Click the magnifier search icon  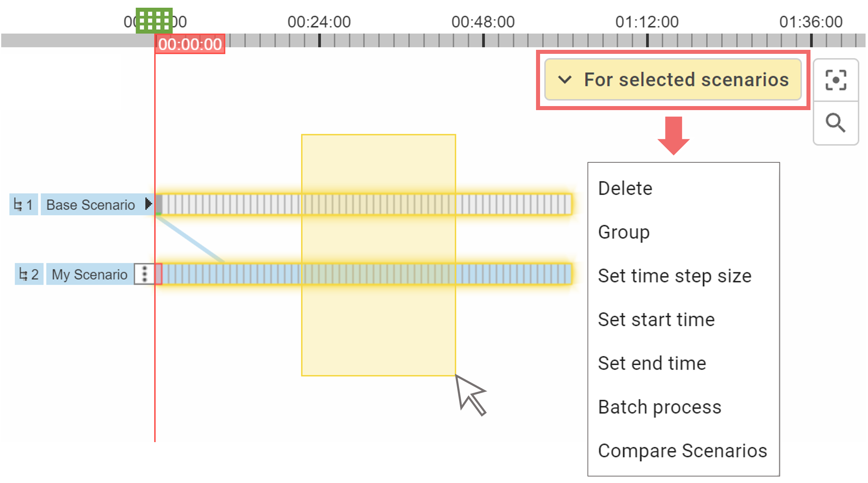(x=835, y=123)
